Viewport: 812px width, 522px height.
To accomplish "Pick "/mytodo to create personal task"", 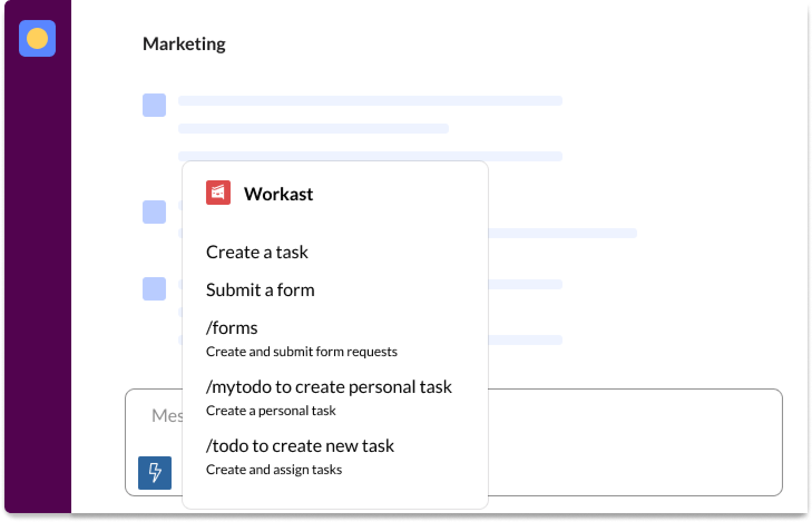I will (329, 387).
